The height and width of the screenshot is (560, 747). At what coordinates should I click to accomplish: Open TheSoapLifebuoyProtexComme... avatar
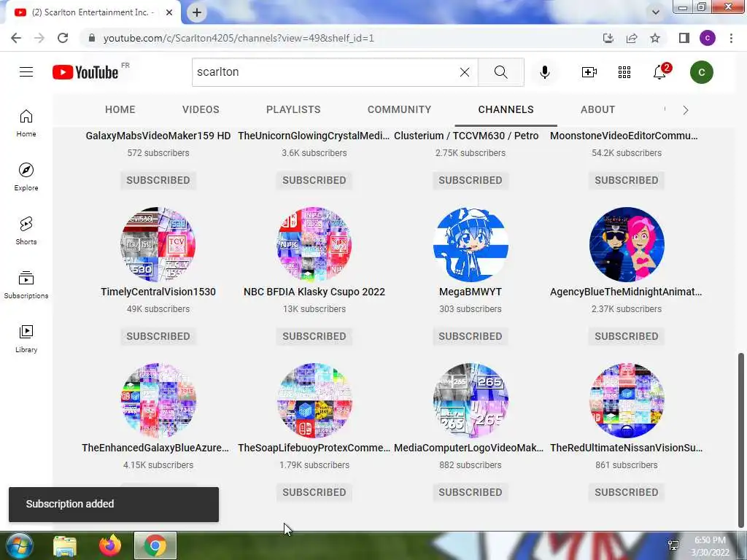tap(314, 400)
